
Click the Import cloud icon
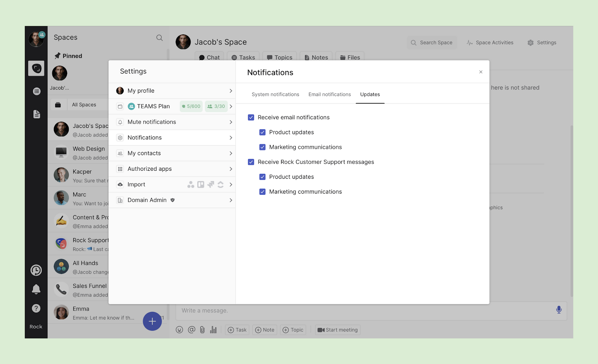point(120,185)
